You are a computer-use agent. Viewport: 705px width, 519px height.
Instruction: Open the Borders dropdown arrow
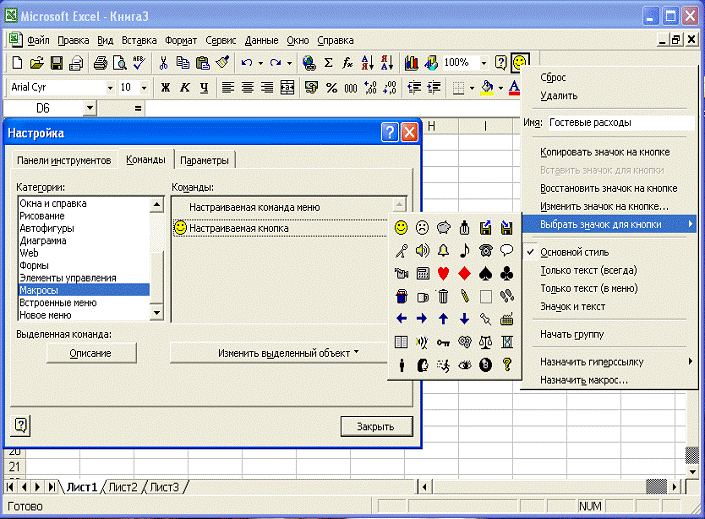click(x=472, y=88)
